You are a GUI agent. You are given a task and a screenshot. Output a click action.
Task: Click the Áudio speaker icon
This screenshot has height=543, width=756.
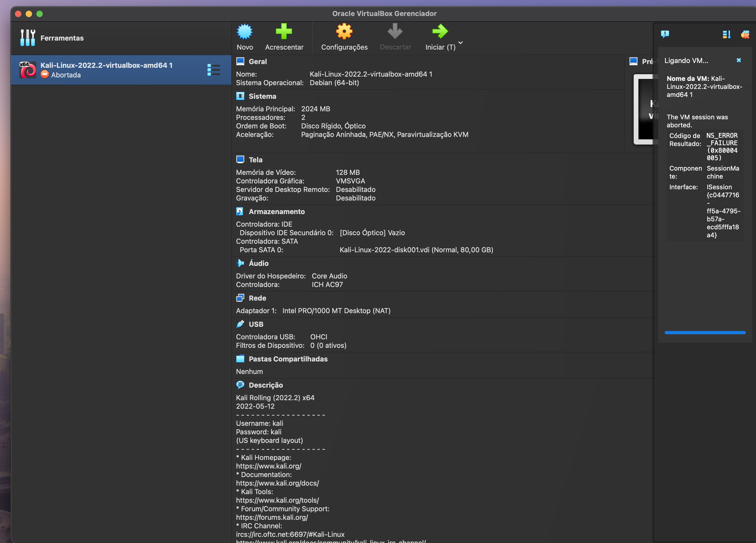tap(240, 263)
